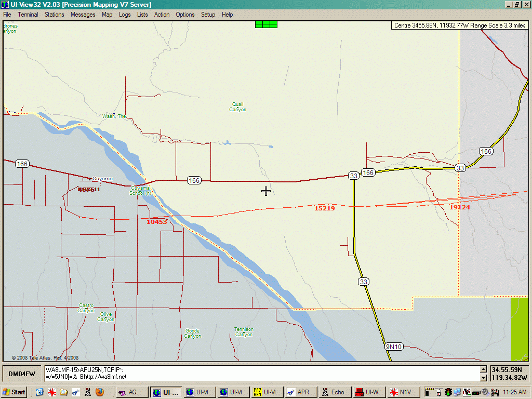This screenshot has width=532, height=399.
Task: Click the folder icon in quick launch
Action: tap(64, 392)
